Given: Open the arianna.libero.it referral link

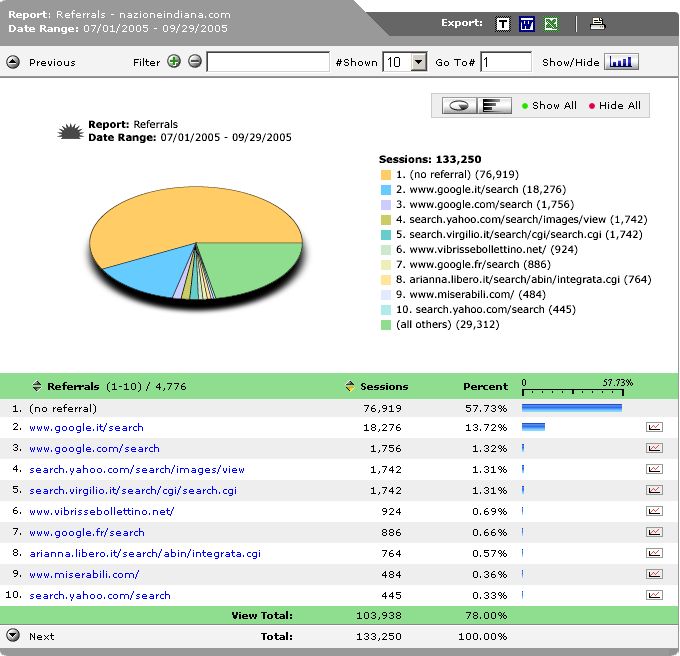Looking at the screenshot, I should tap(144, 553).
